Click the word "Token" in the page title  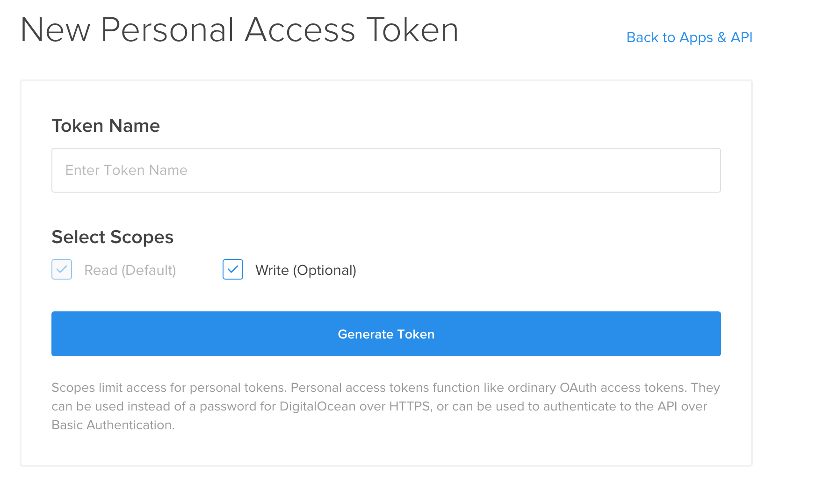click(x=412, y=30)
